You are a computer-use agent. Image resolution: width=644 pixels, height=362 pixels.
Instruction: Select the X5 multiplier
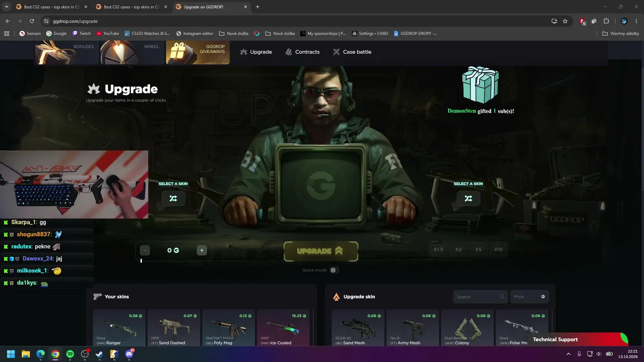pyautogui.click(x=478, y=249)
